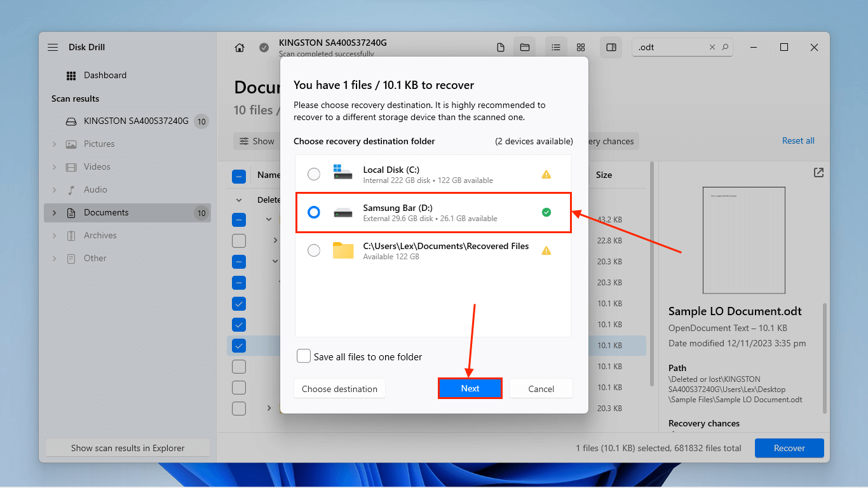
Task: Switch to file view icon
Action: point(501,48)
